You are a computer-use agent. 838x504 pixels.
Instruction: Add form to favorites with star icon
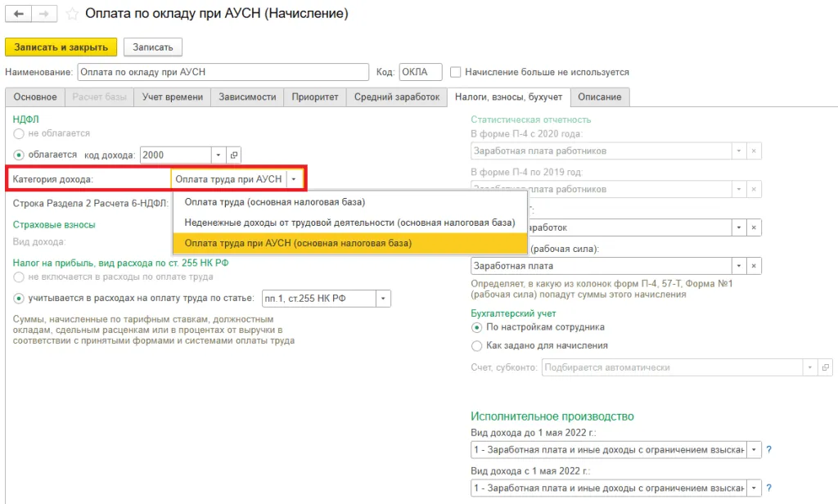click(72, 14)
